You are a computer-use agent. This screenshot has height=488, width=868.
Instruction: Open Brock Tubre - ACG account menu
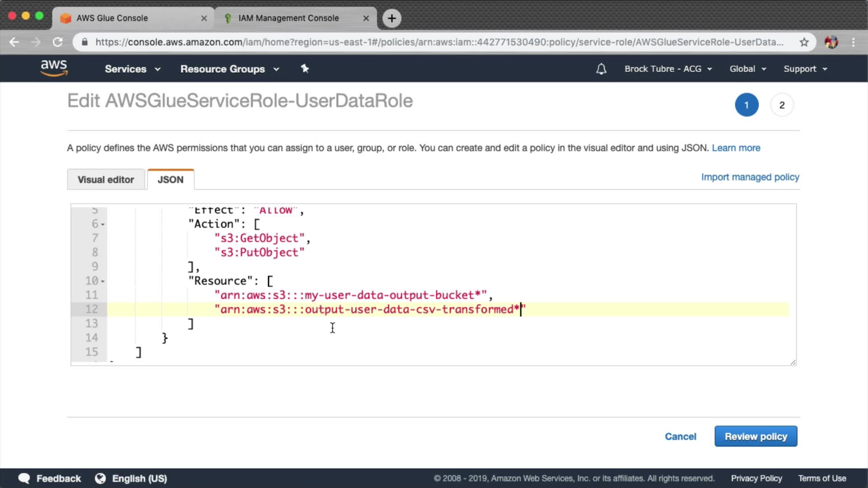click(x=668, y=69)
